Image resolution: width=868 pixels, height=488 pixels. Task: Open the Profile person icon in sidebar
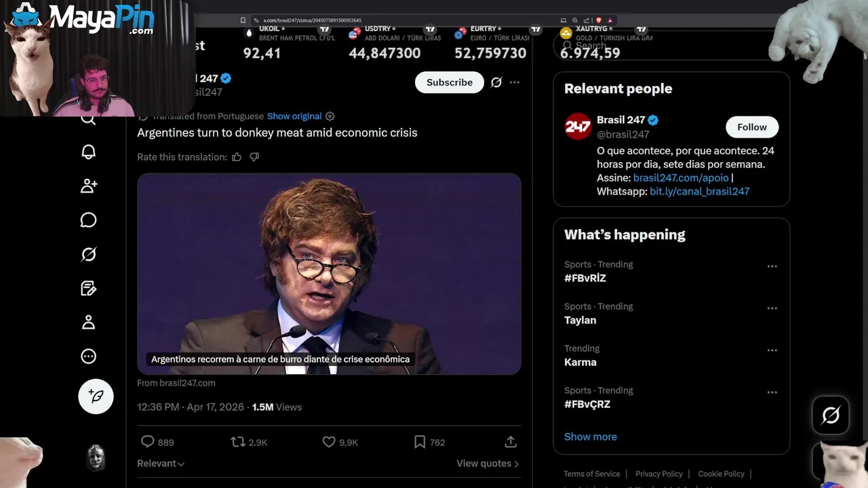[x=89, y=323]
